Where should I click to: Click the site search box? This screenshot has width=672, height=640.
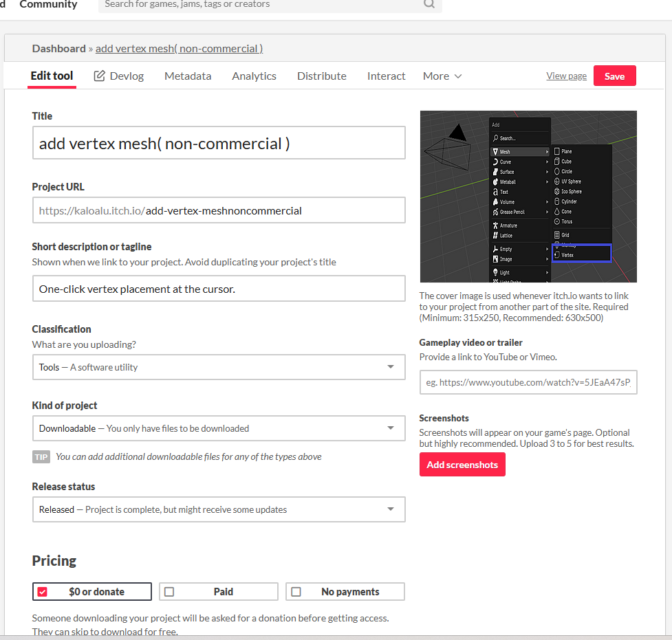[x=270, y=4]
